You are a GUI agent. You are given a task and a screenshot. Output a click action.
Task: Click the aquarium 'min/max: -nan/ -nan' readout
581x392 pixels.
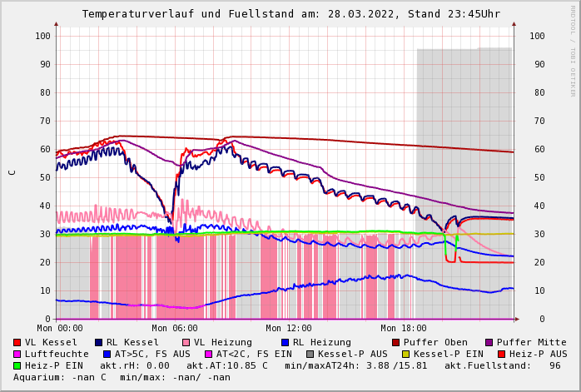[175, 378]
